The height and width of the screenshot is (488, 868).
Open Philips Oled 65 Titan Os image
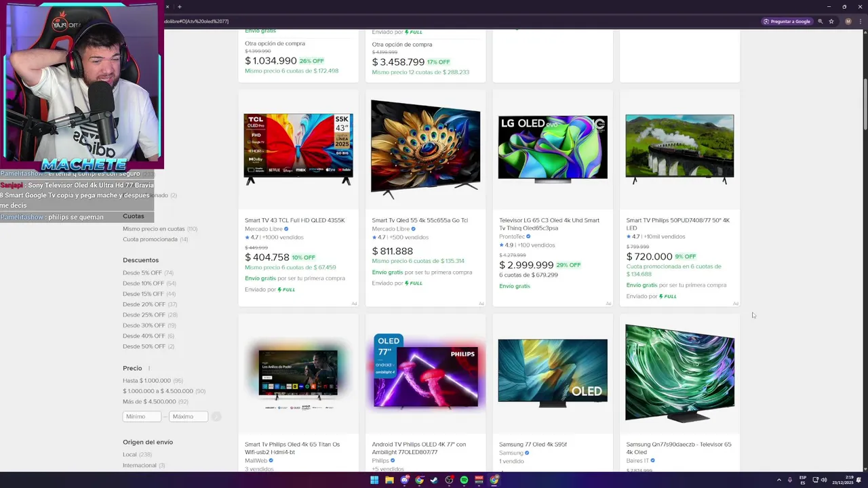pos(298,374)
